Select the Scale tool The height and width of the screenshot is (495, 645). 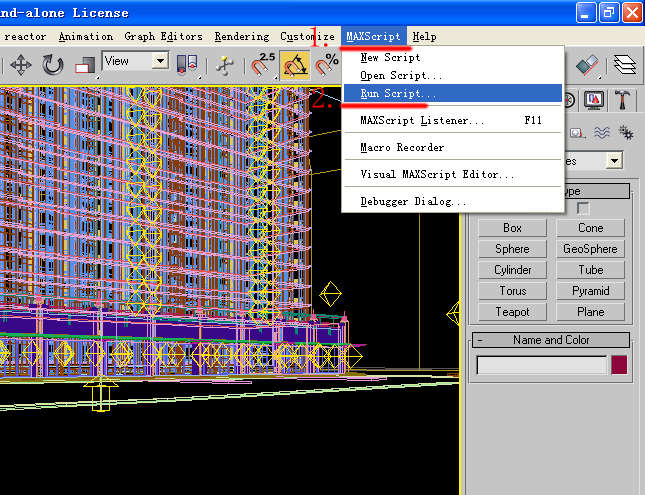pyautogui.click(x=84, y=65)
